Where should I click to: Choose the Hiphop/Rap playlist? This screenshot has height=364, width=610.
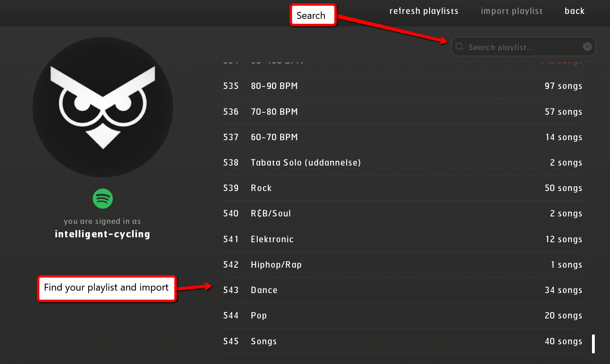pos(276,265)
